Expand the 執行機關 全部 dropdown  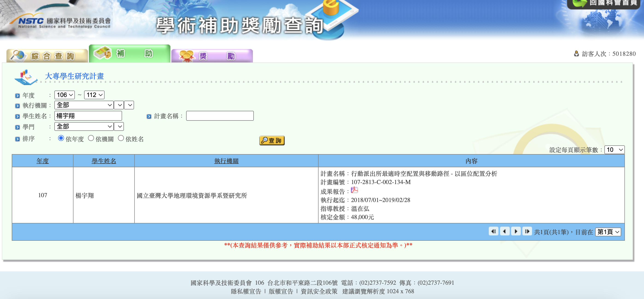click(84, 105)
